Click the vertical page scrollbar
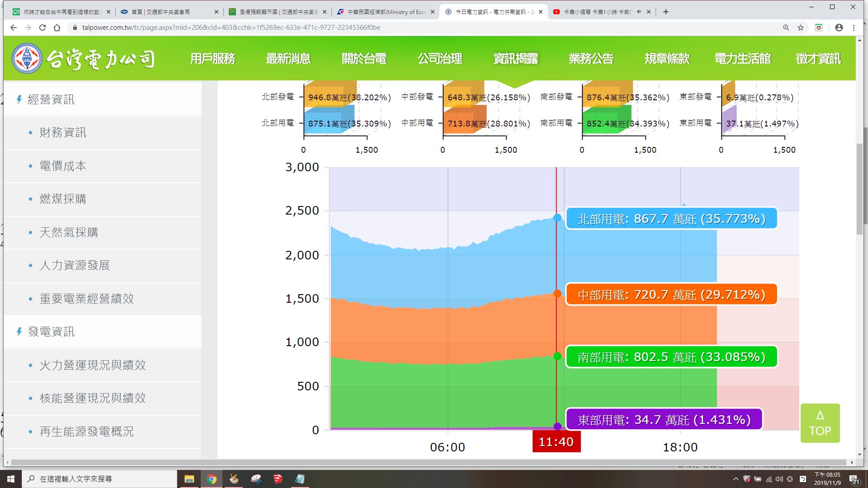This screenshot has width=868, height=488. point(859,190)
